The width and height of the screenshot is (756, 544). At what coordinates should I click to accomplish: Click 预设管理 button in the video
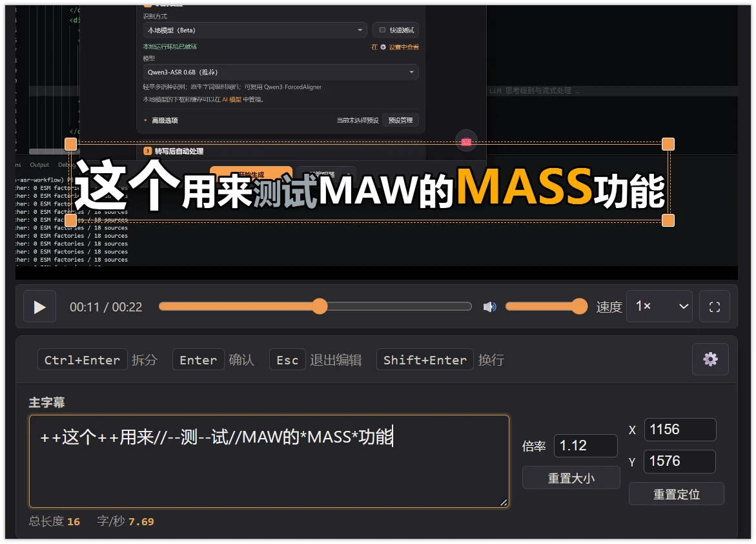click(400, 120)
